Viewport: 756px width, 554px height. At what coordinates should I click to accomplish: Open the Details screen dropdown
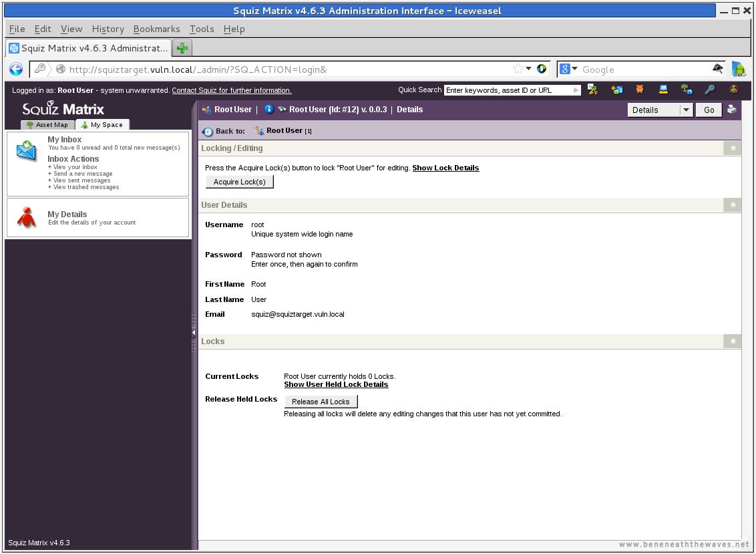660,110
